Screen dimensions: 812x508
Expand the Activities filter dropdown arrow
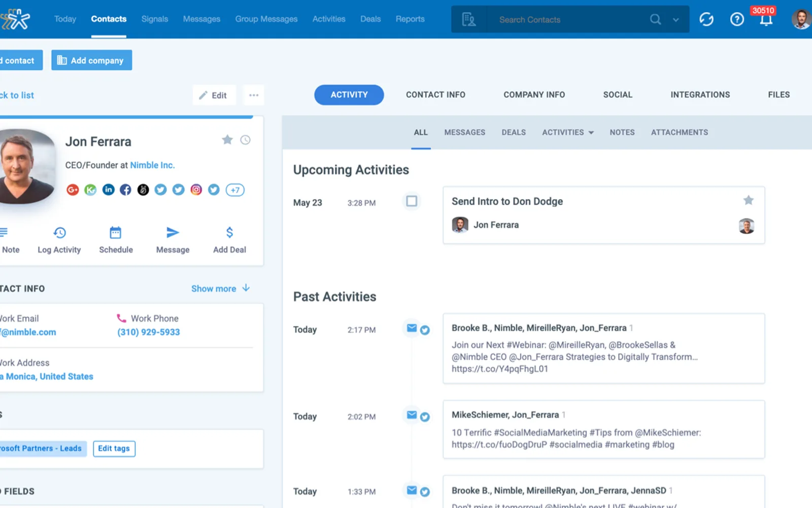pos(591,133)
